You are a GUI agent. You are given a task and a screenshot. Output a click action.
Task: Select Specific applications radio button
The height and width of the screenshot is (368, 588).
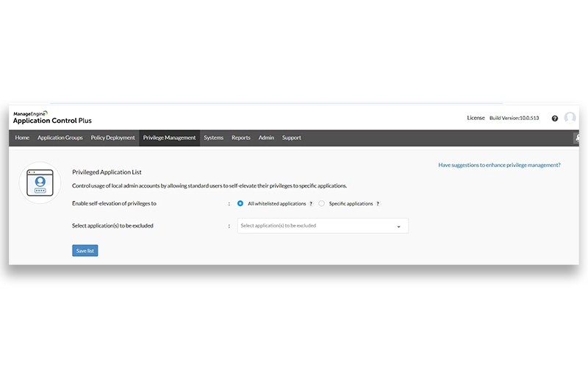(322, 204)
